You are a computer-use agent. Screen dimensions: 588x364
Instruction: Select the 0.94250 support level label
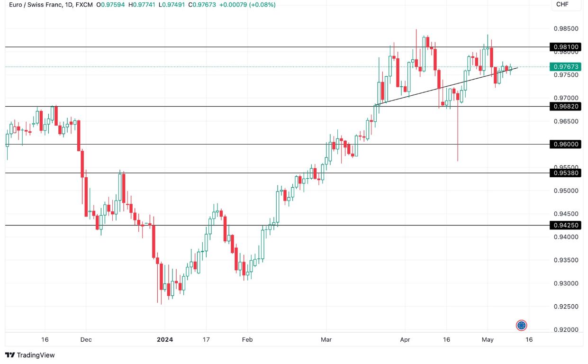[x=567, y=225]
